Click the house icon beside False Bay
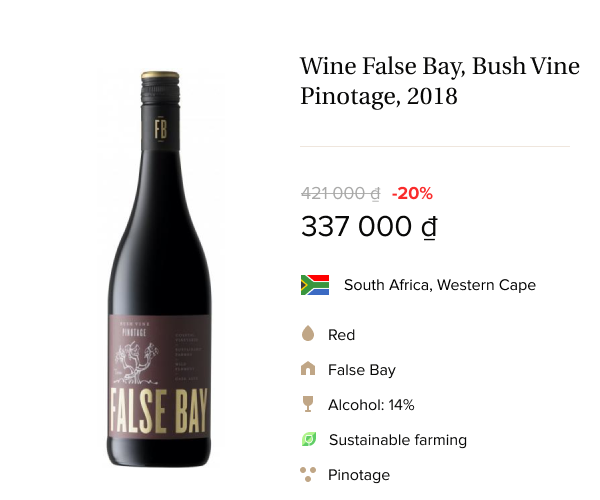600x500 pixels. (308, 369)
